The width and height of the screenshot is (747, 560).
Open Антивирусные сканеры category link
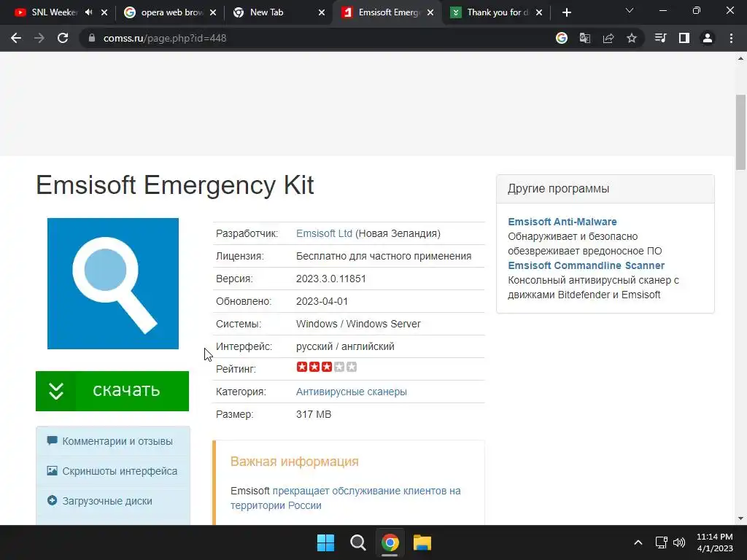click(x=351, y=392)
